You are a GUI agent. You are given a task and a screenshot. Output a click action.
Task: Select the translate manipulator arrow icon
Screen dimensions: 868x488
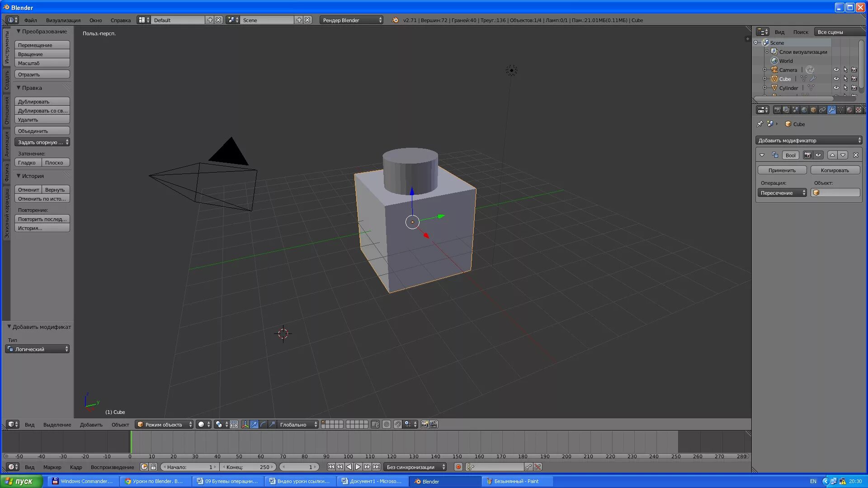coord(254,424)
